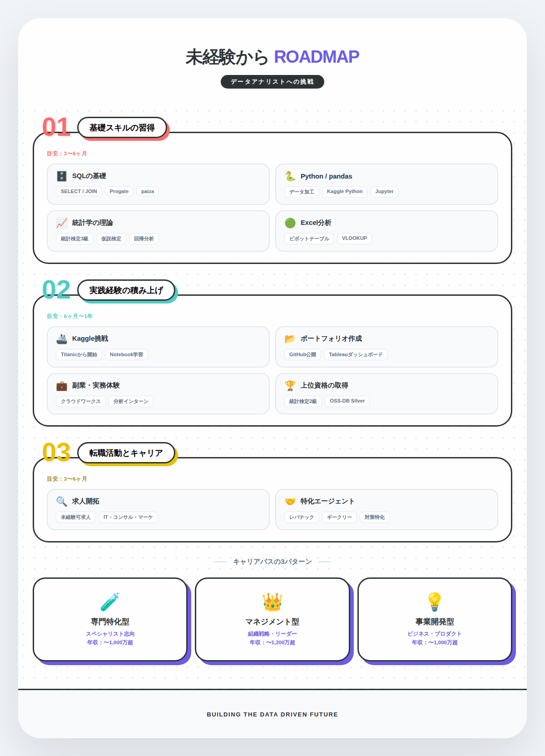The width and height of the screenshot is (545, 756).
Task: Click the briefcase icon for 副業・実務体験
Action: 62,386
